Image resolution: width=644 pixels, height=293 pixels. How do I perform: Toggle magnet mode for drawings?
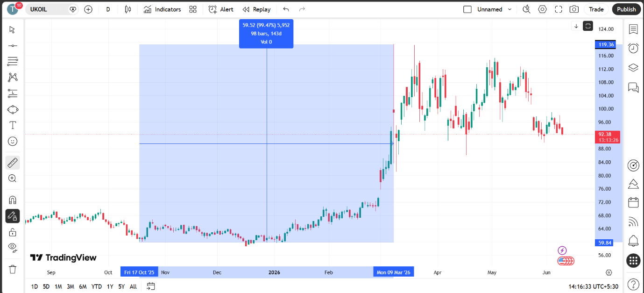pos(13,200)
